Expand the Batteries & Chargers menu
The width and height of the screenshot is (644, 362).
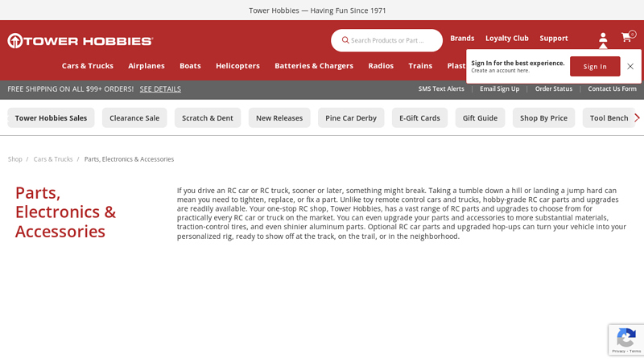coord(313,66)
